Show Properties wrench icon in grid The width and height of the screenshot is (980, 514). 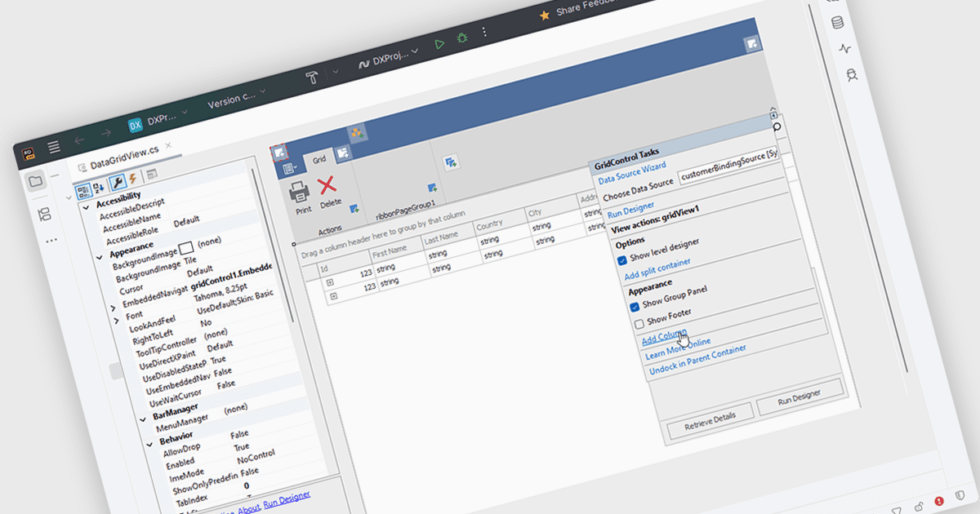[117, 182]
